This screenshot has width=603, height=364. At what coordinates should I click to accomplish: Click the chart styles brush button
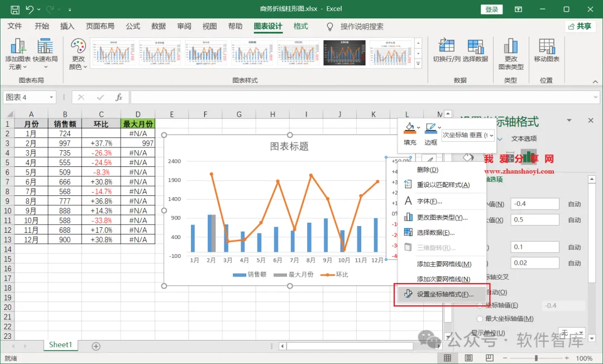pyautogui.click(x=428, y=160)
